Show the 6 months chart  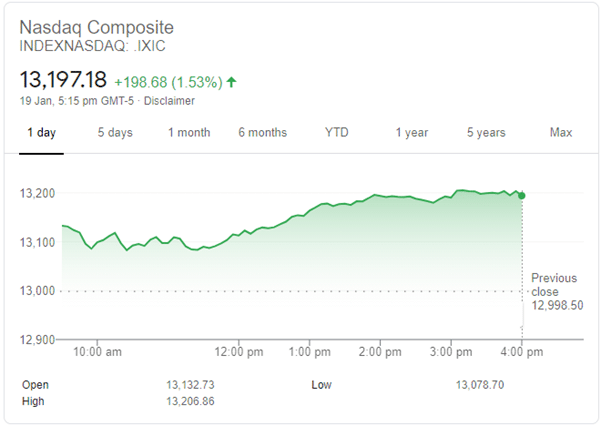pyautogui.click(x=263, y=133)
